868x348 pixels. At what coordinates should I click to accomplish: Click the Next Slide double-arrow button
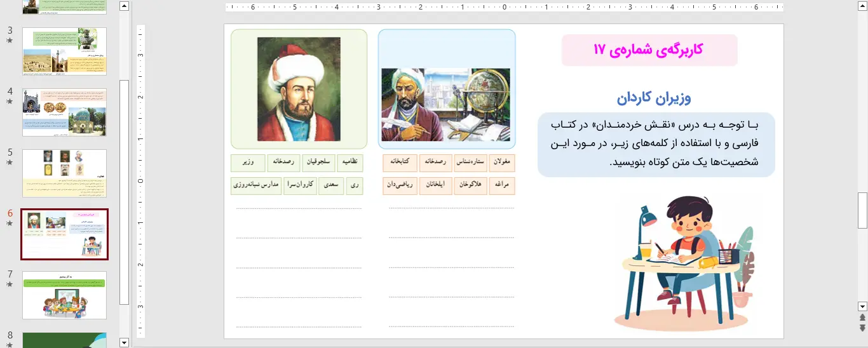[x=862, y=328]
